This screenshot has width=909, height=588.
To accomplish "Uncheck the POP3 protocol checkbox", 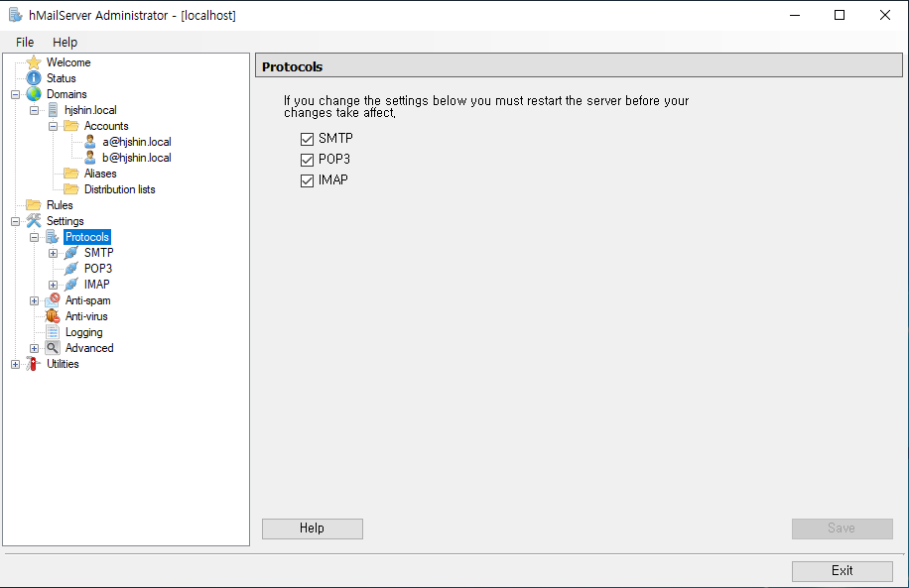I will 308,160.
